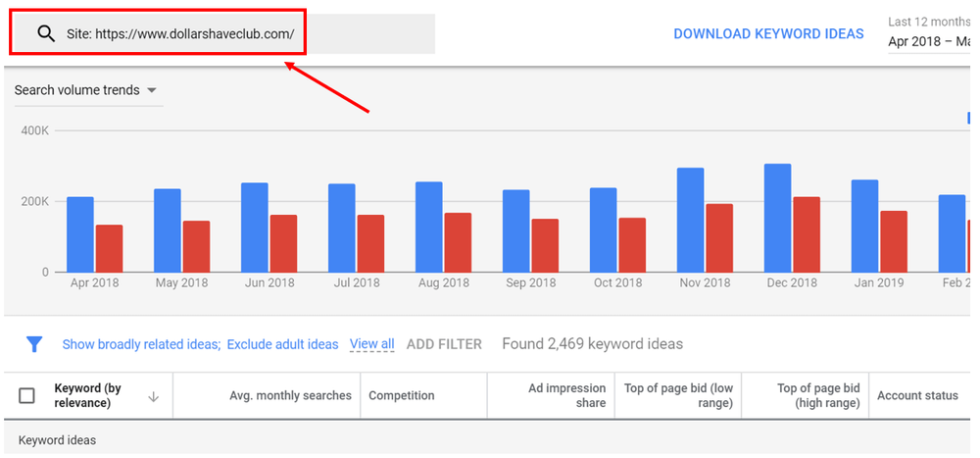Sort by Top of page bid (low range)
980x458 pixels.
678,395
